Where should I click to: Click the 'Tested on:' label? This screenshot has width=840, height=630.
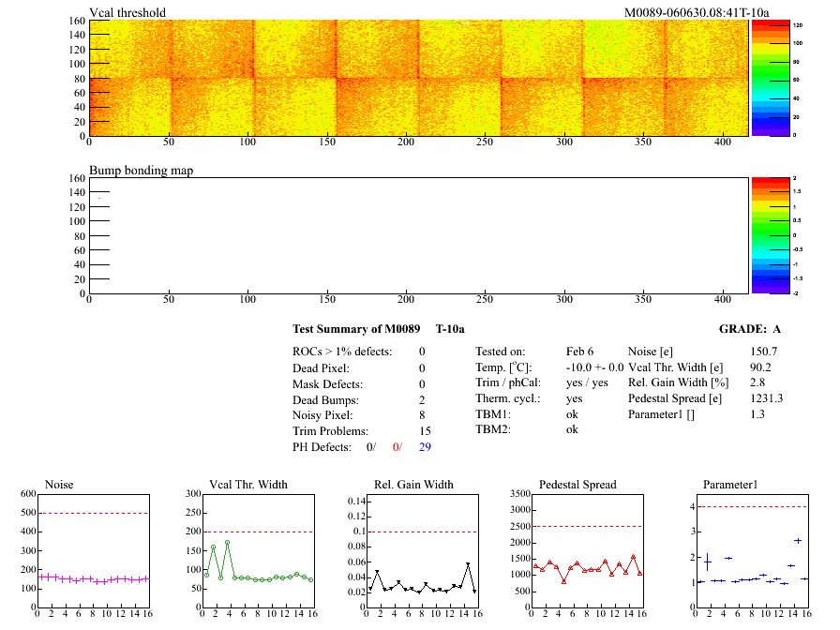tap(501, 352)
